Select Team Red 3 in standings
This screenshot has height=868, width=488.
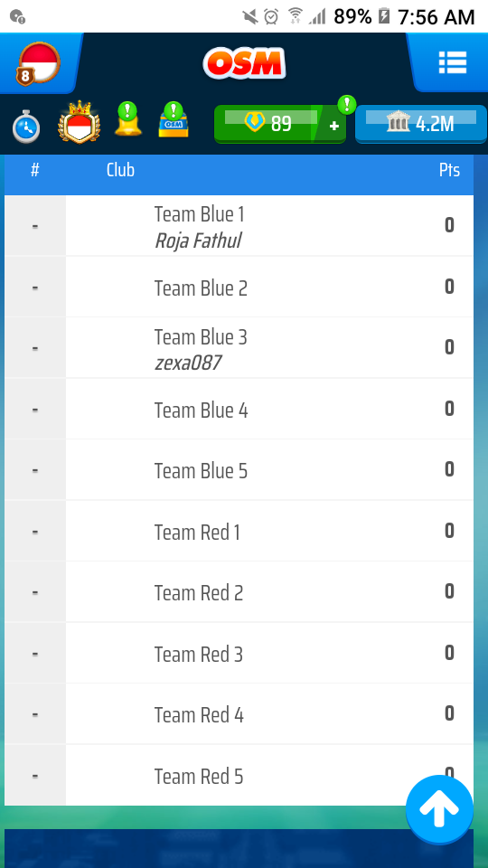(239, 653)
